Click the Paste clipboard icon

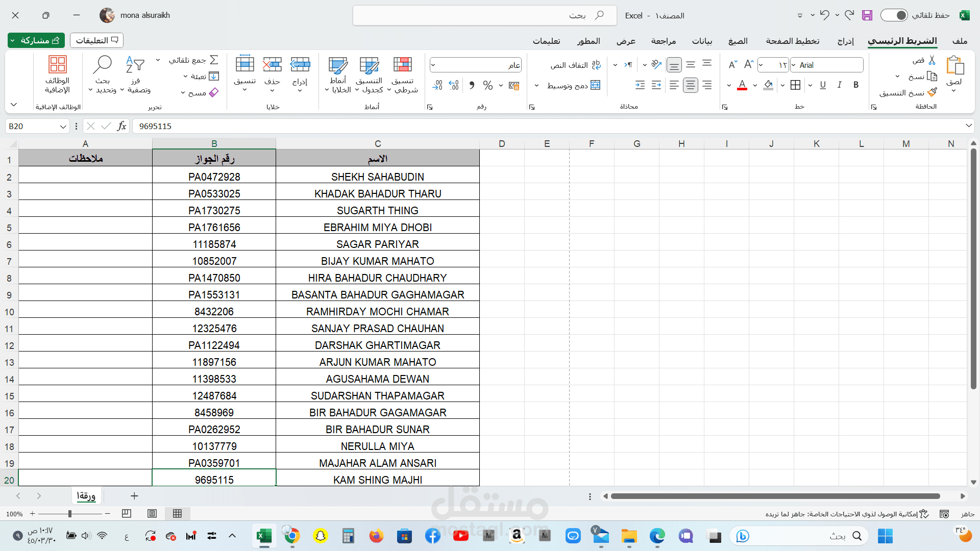954,65
